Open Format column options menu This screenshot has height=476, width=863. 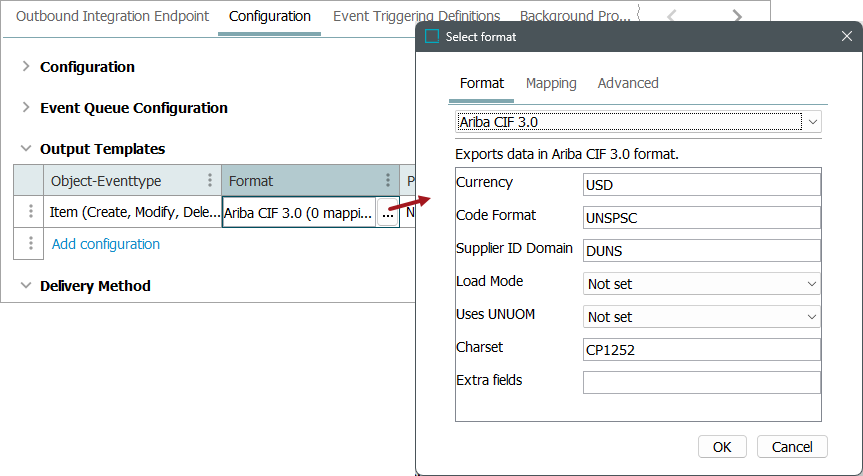point(388,181)
